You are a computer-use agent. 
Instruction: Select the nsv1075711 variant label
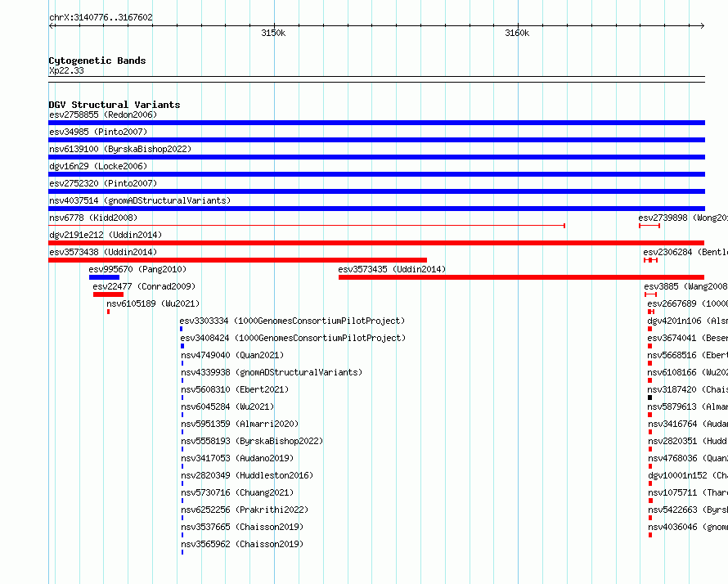[688, 492]
